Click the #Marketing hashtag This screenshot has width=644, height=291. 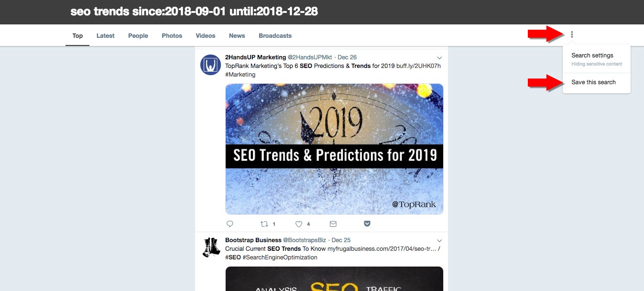click(x=241, y=74)
